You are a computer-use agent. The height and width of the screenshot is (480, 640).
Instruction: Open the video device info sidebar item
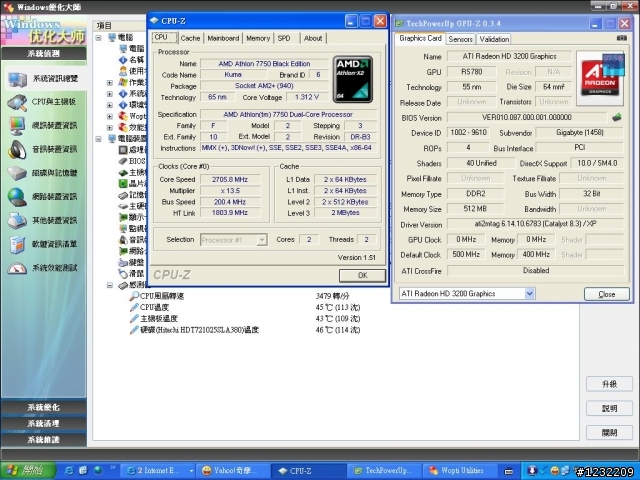pos(44,126)
